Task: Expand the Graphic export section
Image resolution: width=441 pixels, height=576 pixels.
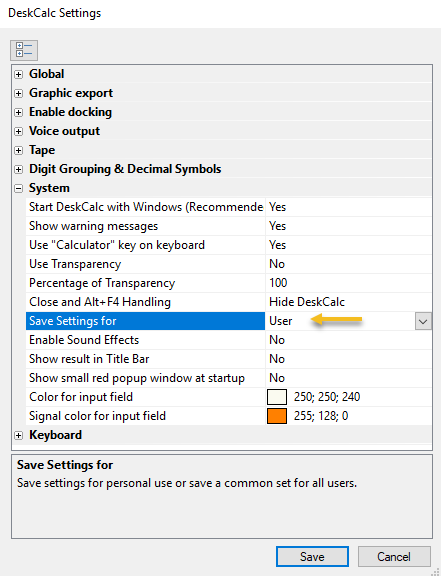Action: pos(18,93)
